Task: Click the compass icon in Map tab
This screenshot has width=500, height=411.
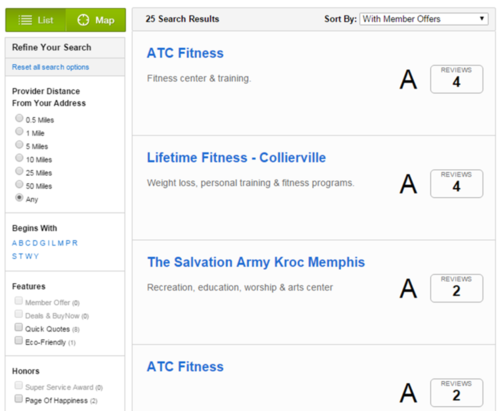Action: (83, 20)
